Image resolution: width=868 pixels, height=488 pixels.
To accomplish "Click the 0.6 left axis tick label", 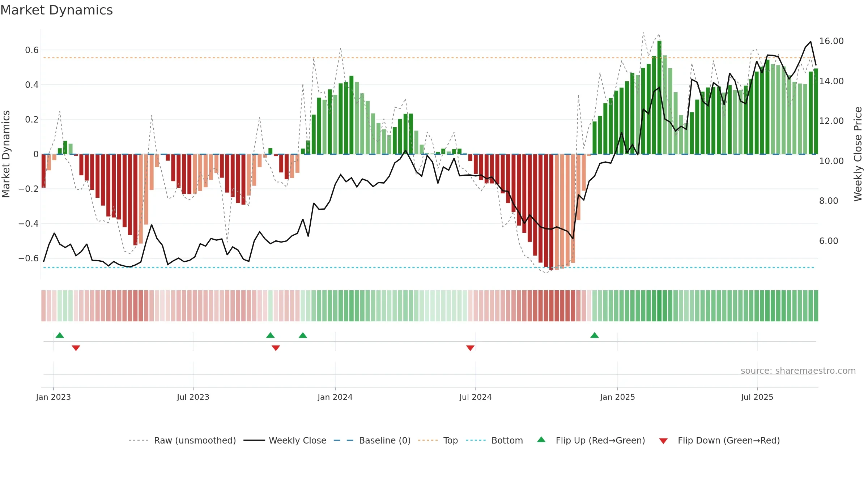I will [x=32, y=50].
